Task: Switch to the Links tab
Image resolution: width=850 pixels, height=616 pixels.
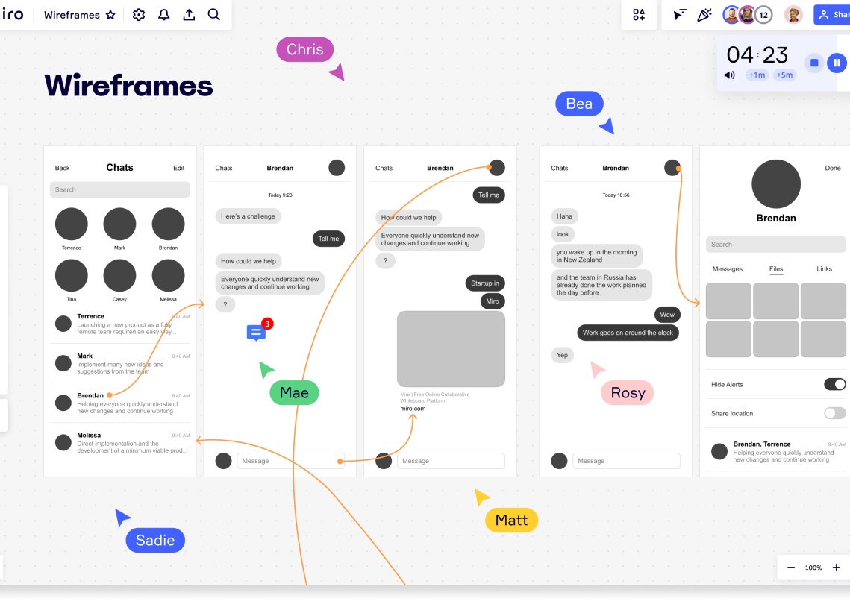Action: click(x=824, y=269)
